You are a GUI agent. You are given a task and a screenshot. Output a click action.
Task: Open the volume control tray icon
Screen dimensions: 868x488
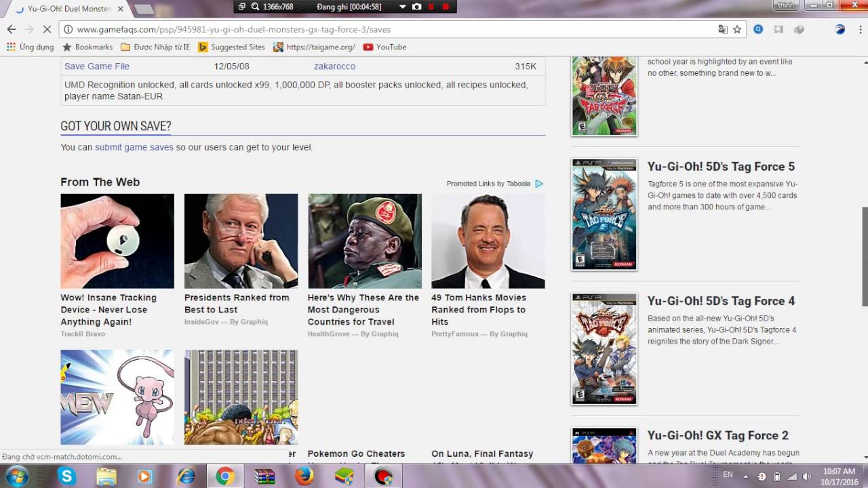[x=806, y=476]
